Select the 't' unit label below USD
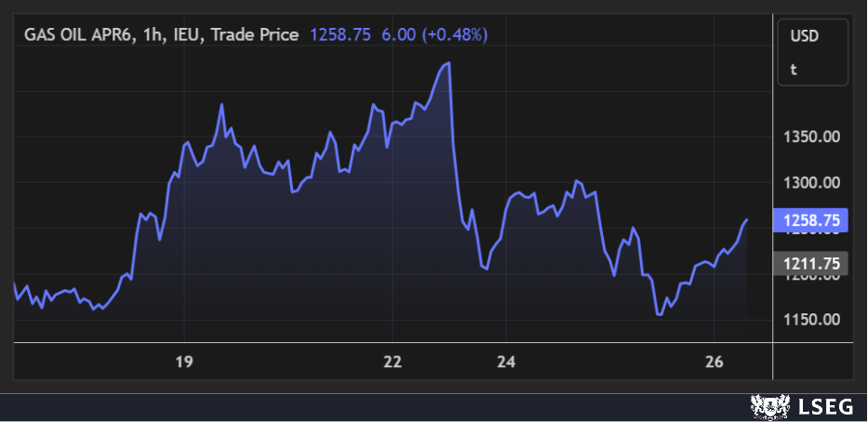This screenshot has width=868, height=422. [794, 69]
